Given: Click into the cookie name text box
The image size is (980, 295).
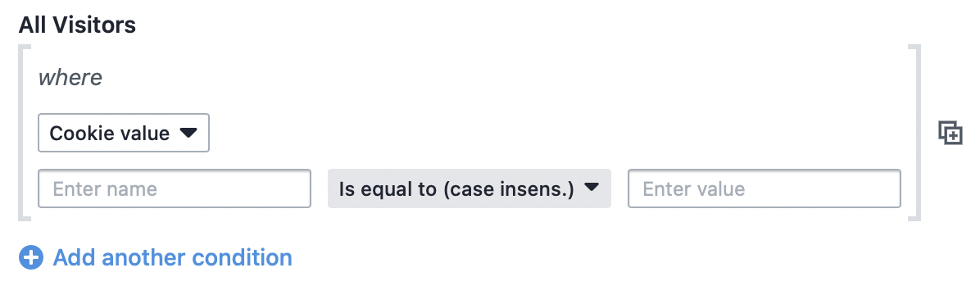Looking at the screenshot, I should point(175,188).
